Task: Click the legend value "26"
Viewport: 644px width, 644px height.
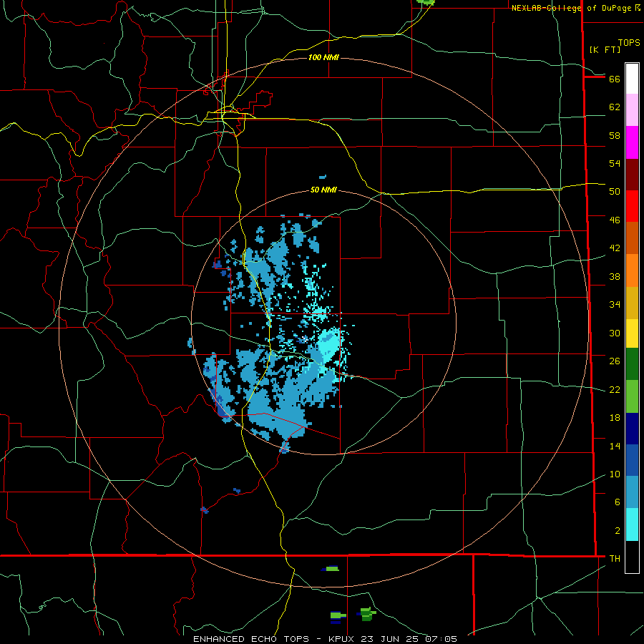Action: click(x=615, y=361)
